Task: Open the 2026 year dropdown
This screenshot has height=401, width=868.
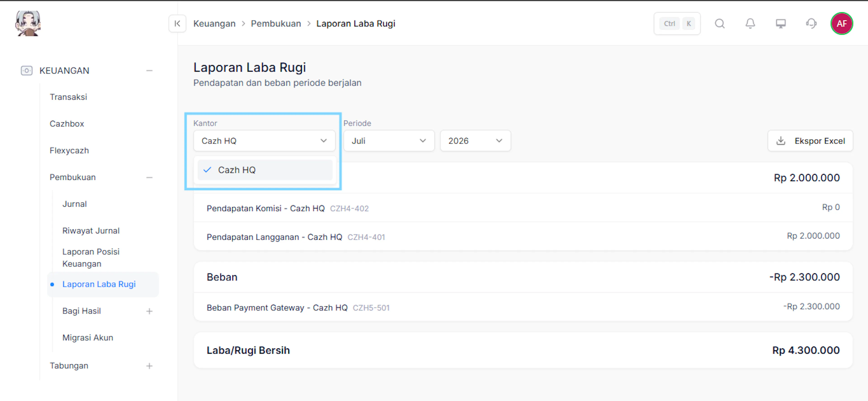Action: [475, 141]
